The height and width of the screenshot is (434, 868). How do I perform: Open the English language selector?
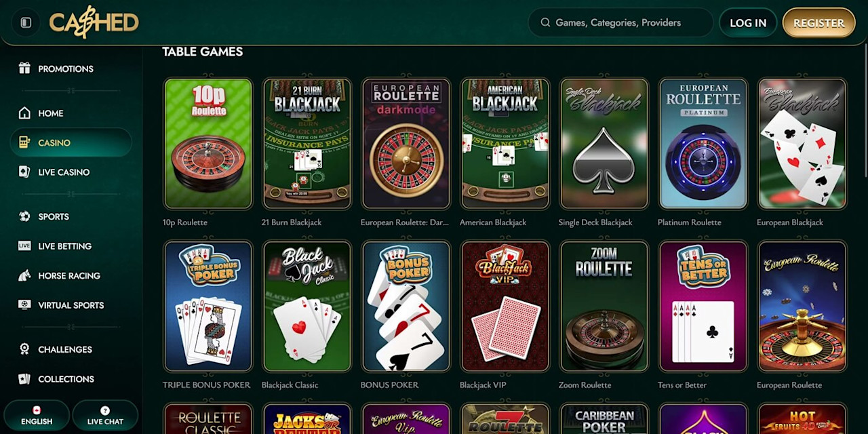tap(37, 416)
